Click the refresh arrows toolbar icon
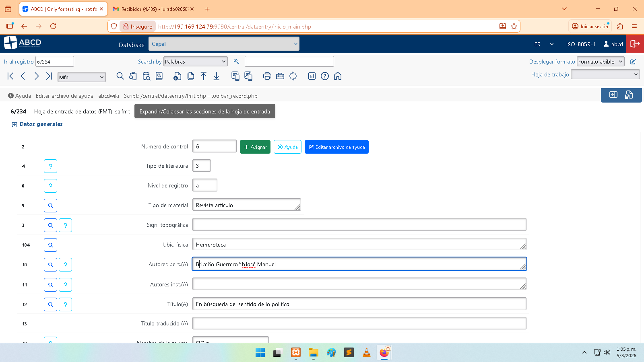This screenshot has width=644, height=362. coord(293,76)
